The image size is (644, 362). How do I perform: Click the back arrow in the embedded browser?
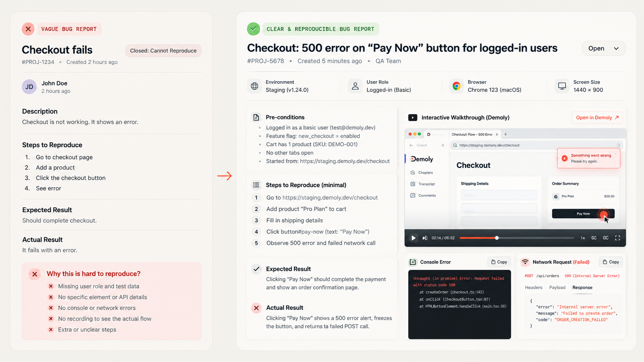pyautogui.click(x=411, y=145)
